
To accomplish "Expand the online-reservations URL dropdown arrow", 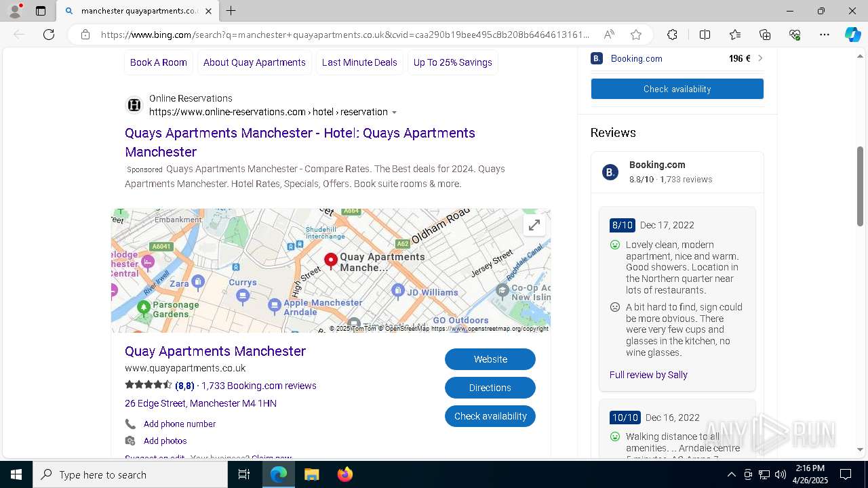I will click(394, 113).
